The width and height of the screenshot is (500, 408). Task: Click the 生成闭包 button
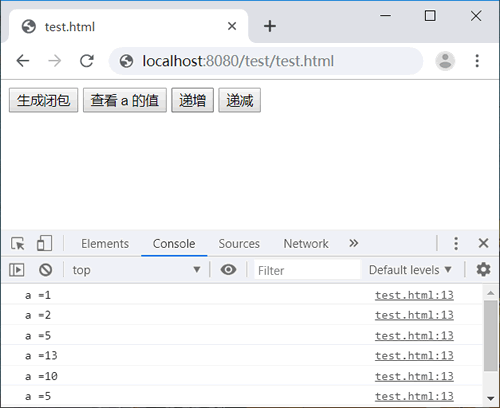[x=43, y=100]
